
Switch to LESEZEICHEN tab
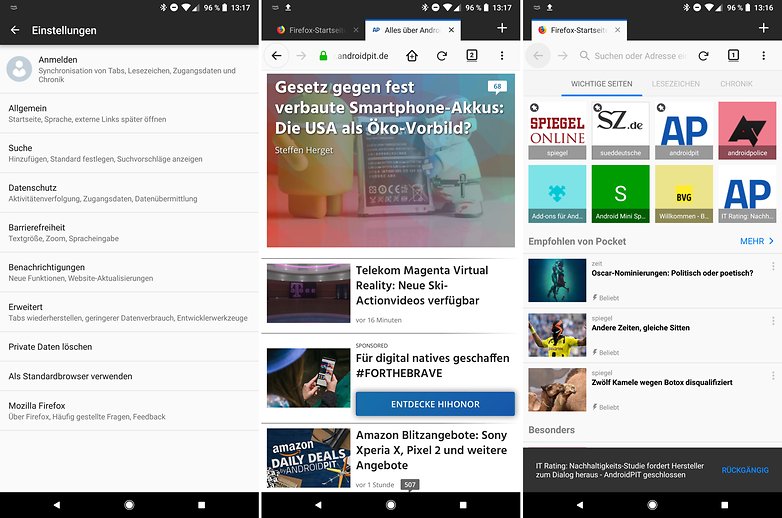675,84
